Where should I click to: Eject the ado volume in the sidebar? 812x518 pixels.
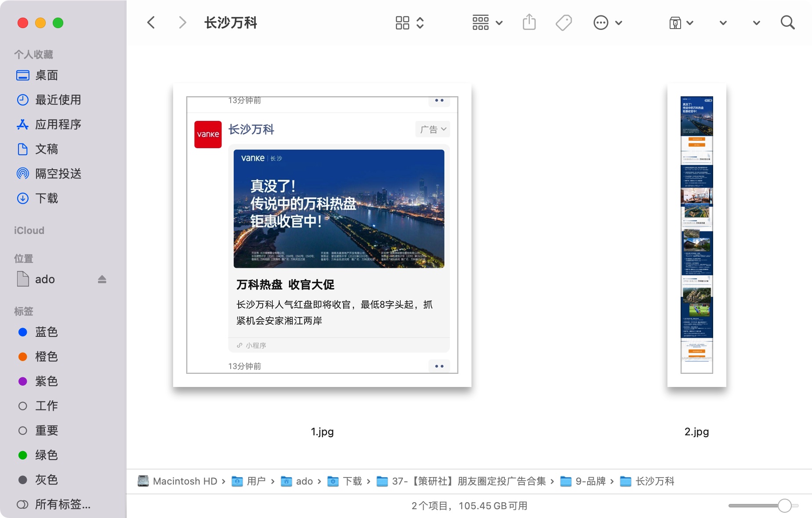pyautogui.click(x=102, y=279)
